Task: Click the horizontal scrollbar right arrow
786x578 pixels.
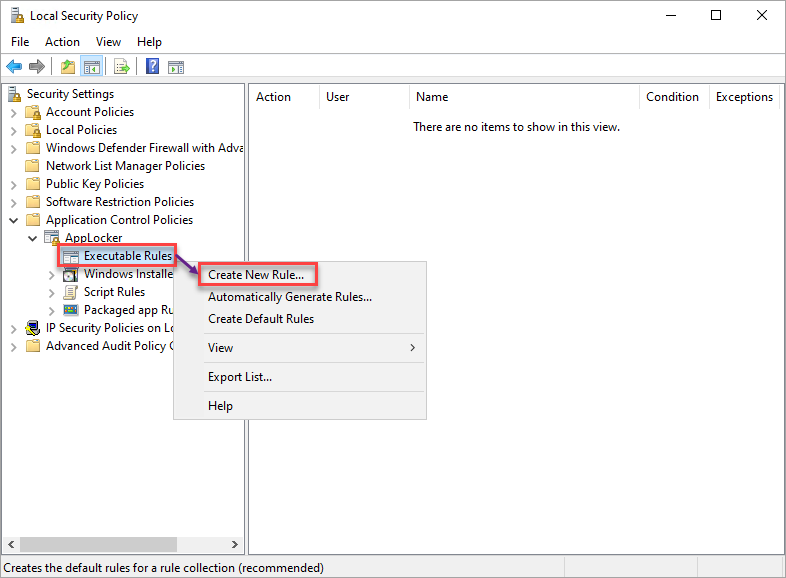Action: point(235,544)
